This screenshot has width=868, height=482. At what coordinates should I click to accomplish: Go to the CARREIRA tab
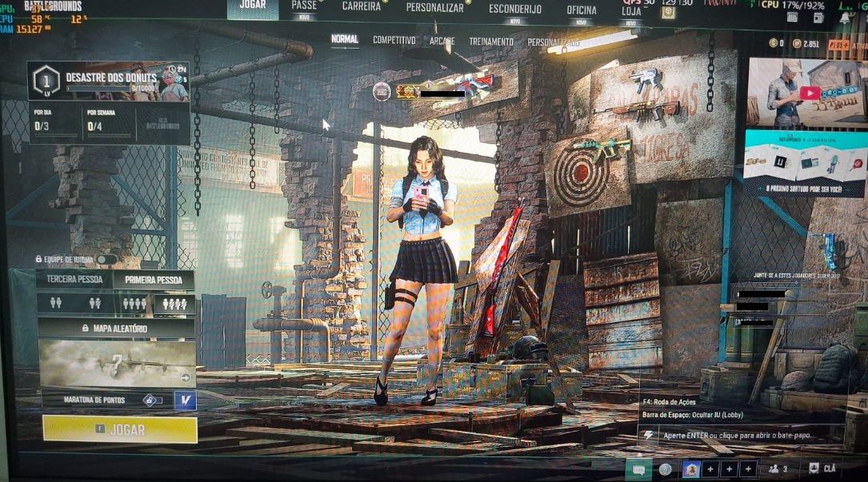click(362, 6)
